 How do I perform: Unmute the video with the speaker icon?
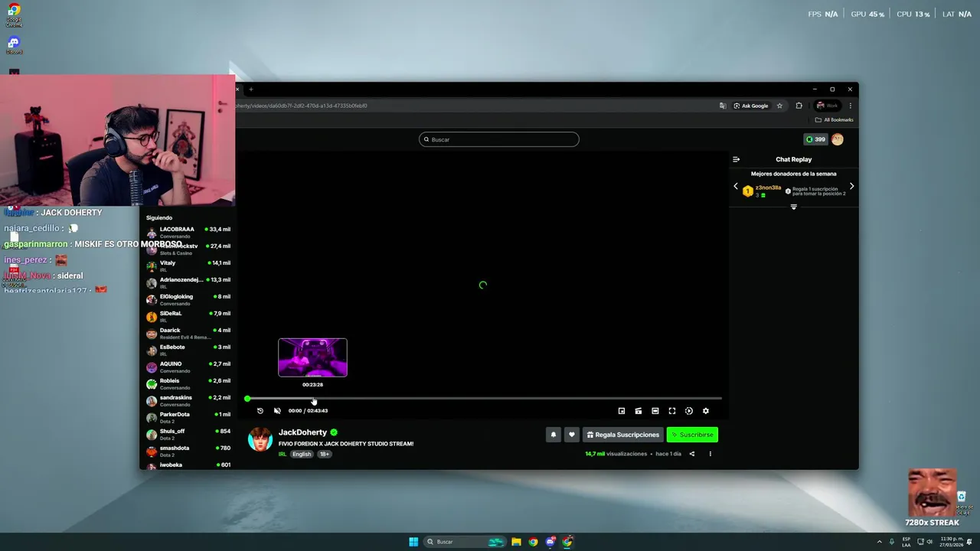[x=277, y=411]
